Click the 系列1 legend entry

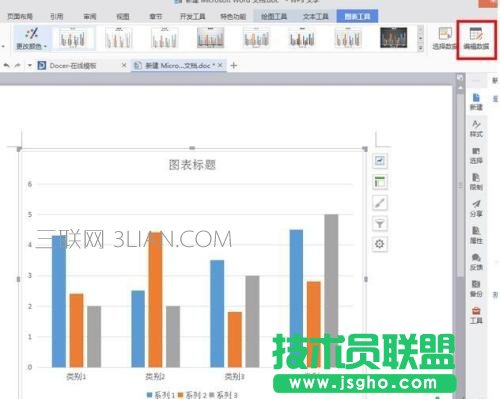(x=161, y=395)
